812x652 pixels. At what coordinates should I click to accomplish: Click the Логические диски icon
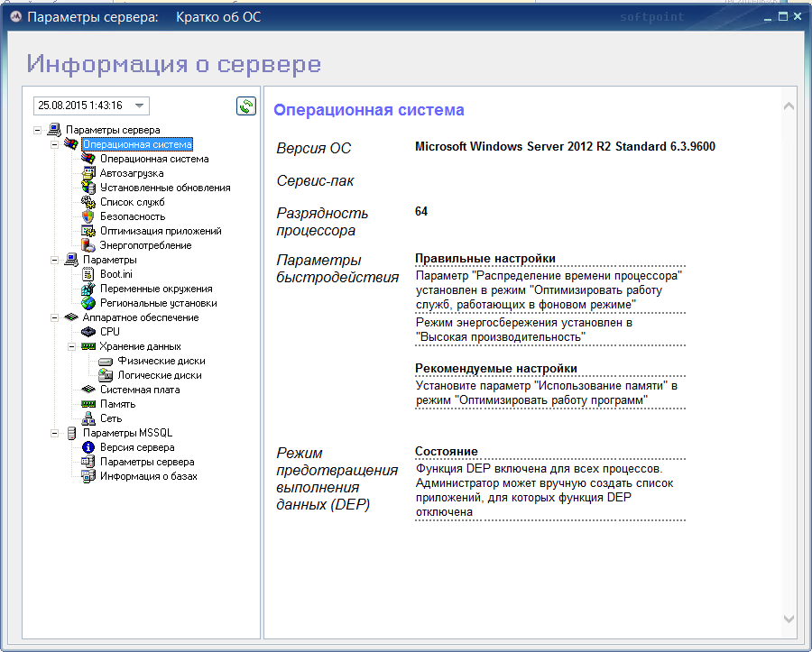click(106, 375)
